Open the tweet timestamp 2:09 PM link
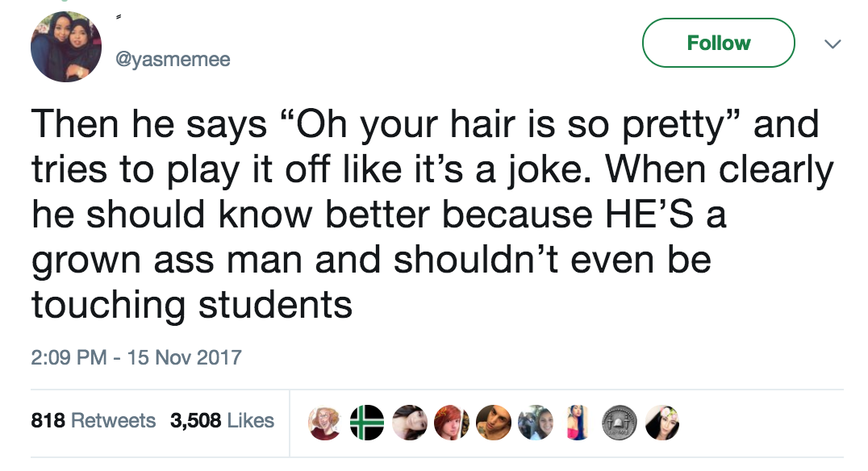This screenshot has width=868, height=471. point(69,356)
